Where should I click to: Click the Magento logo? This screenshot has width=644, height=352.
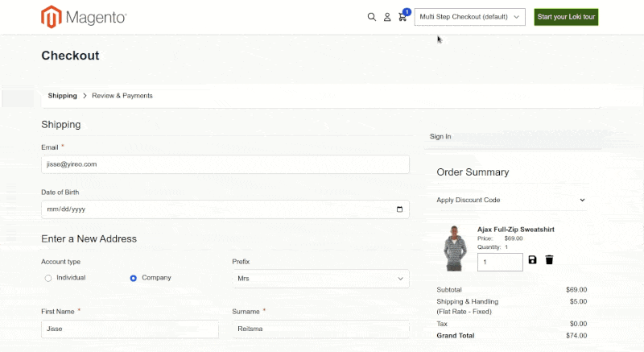84,17
